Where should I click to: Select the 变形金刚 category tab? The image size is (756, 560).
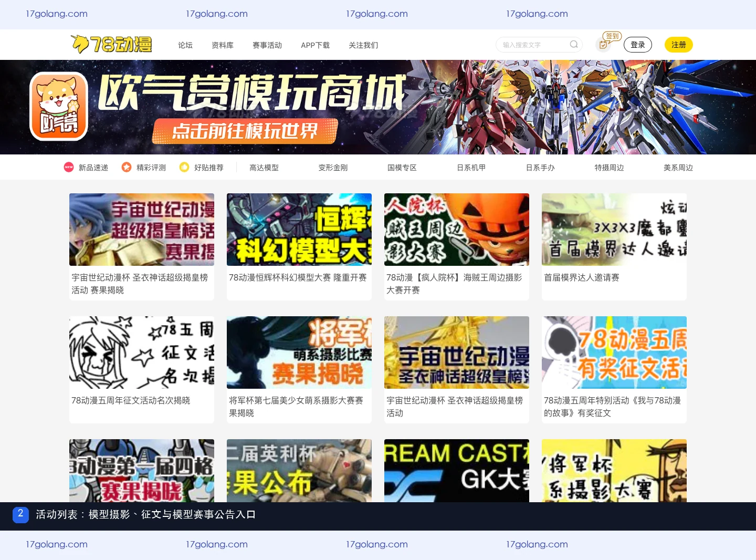(x=333, y=168)
